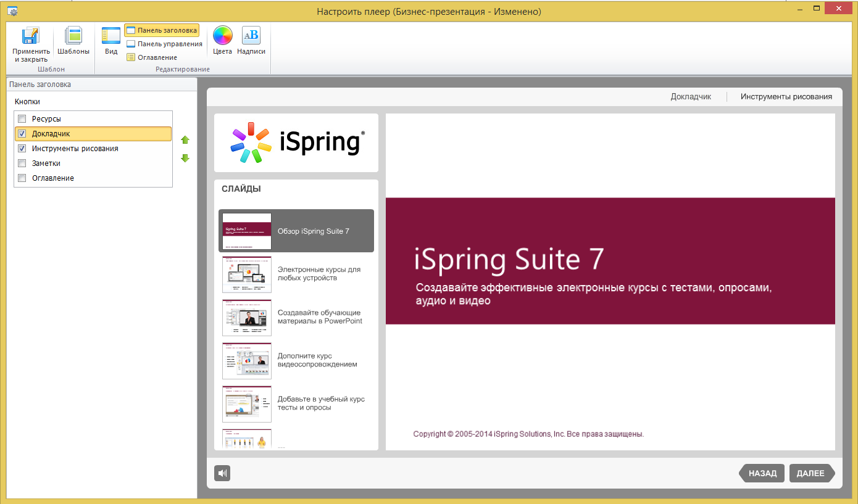Open the Цвета color wheel icon
The width and height of the screenshot is (858, 504).
[x=222, y=36]
